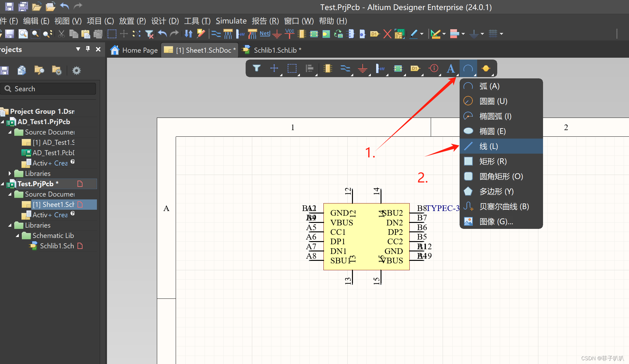Pick the GND power port tool in the floating toolbar

pyautogui.click(x=363, y=68)
